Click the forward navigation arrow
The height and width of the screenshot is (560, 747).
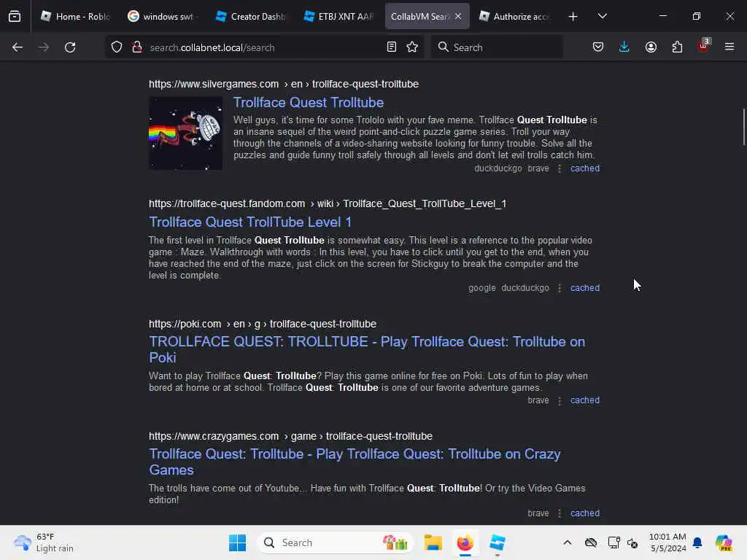(x=44, y=47)
